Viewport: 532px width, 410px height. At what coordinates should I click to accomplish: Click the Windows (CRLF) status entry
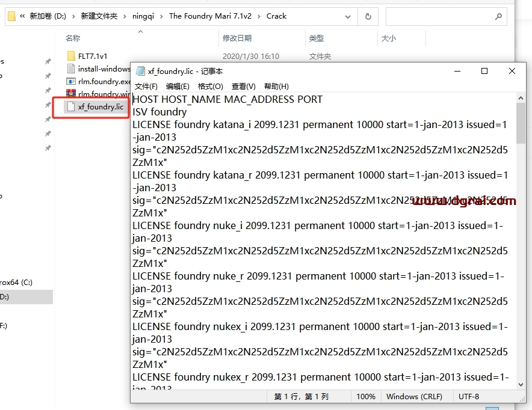[414, 396]
